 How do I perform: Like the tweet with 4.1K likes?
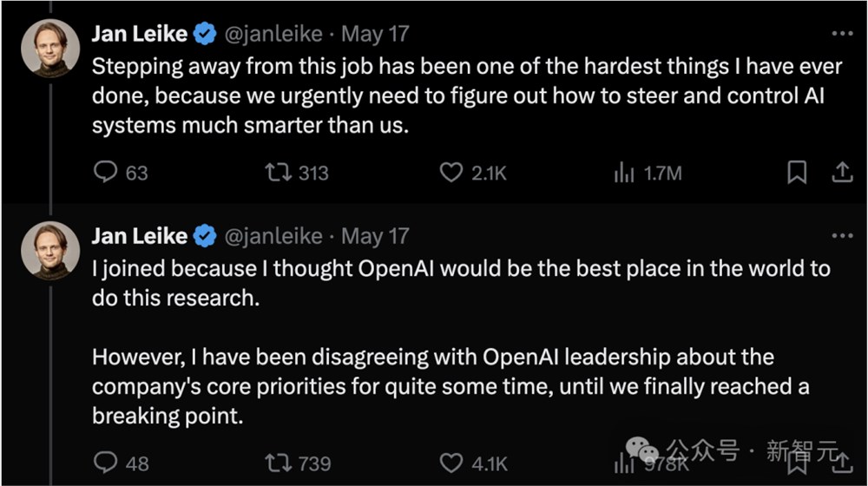click(x=450, y=463)
